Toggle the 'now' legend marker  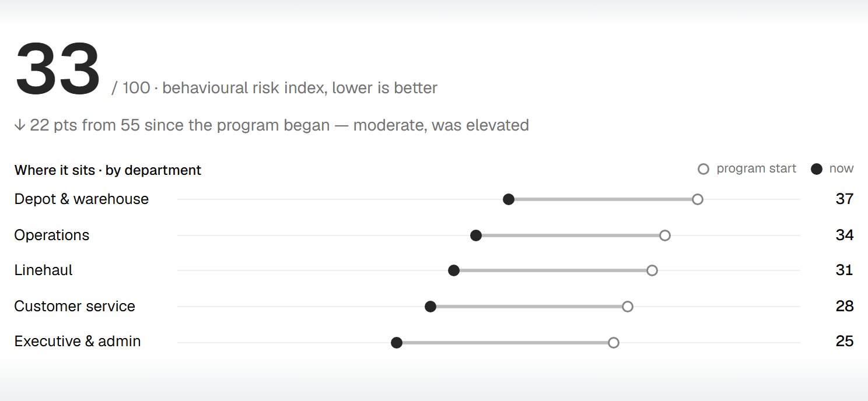(817, 169)
